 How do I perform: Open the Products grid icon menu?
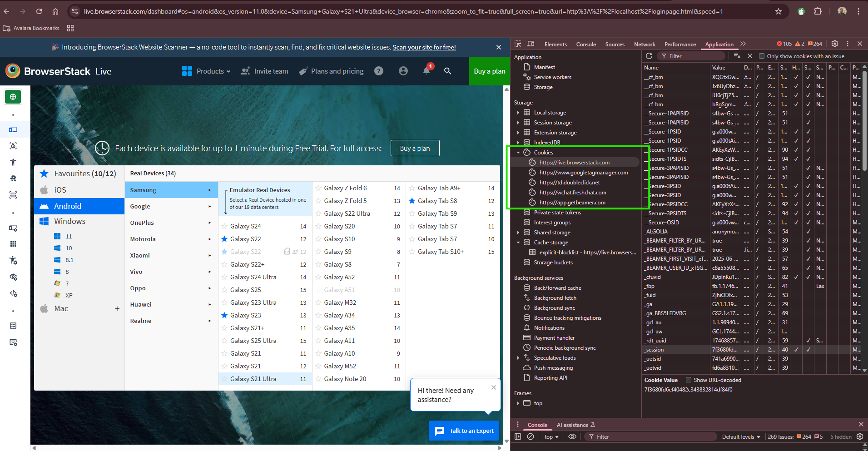pos(187,71)
